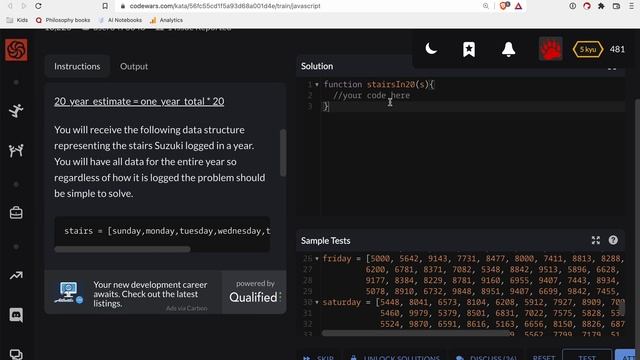Click the Codewars logo in the sidebar
Image resolution: width=640 pixels, height=360 pixels.
[16, 50]
